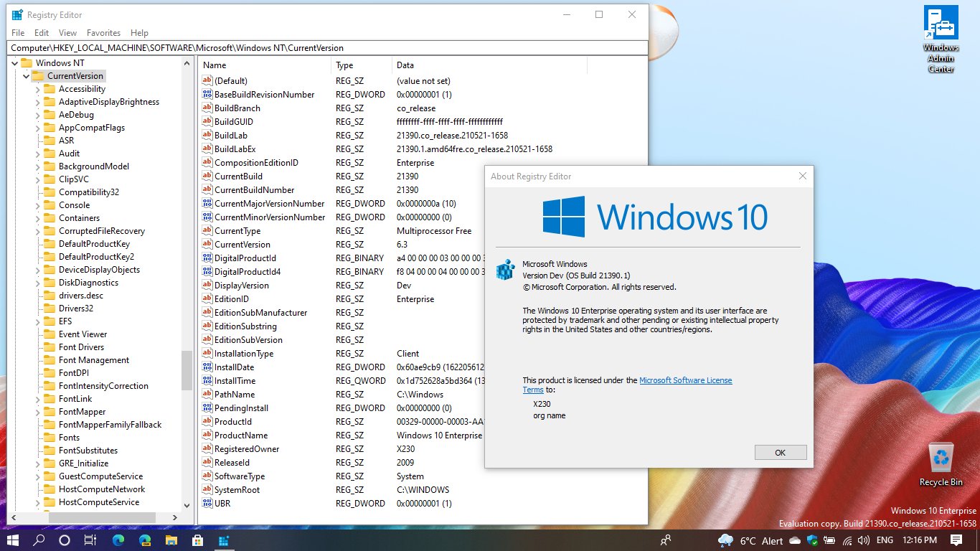Expand the AdaptiveDisplayBrightness key

[x=38, y=102]
